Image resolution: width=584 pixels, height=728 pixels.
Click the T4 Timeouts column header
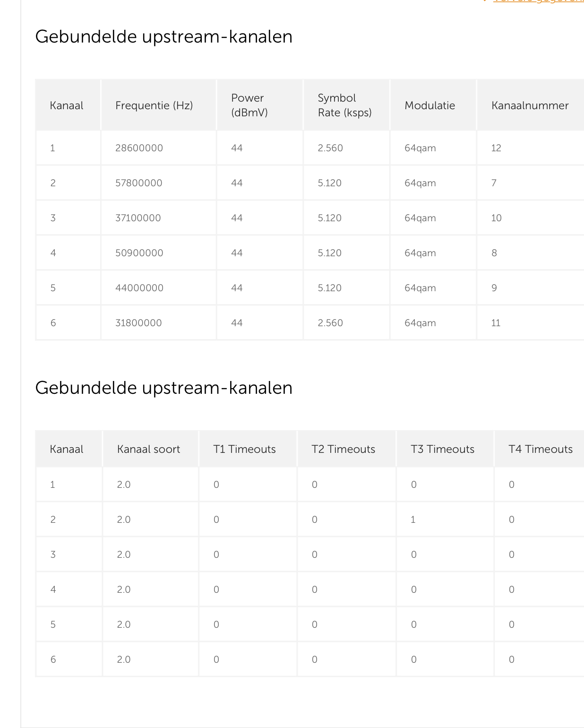pyautogui.click(x=540, y=449)
